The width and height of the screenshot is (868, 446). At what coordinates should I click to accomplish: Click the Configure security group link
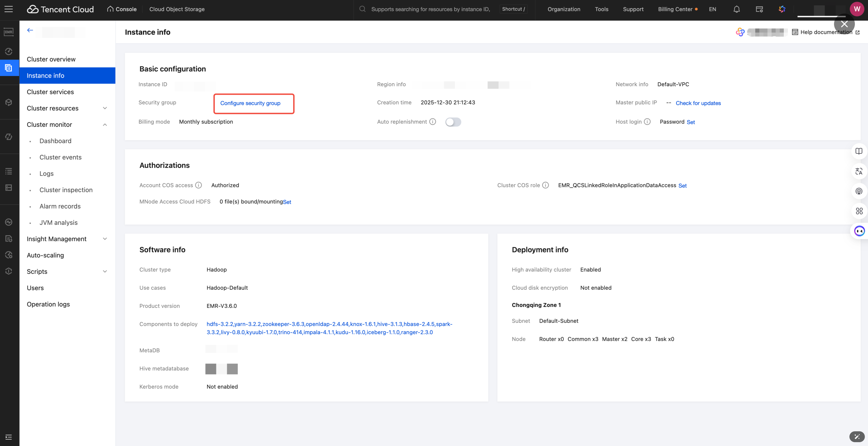pos(250,103)
